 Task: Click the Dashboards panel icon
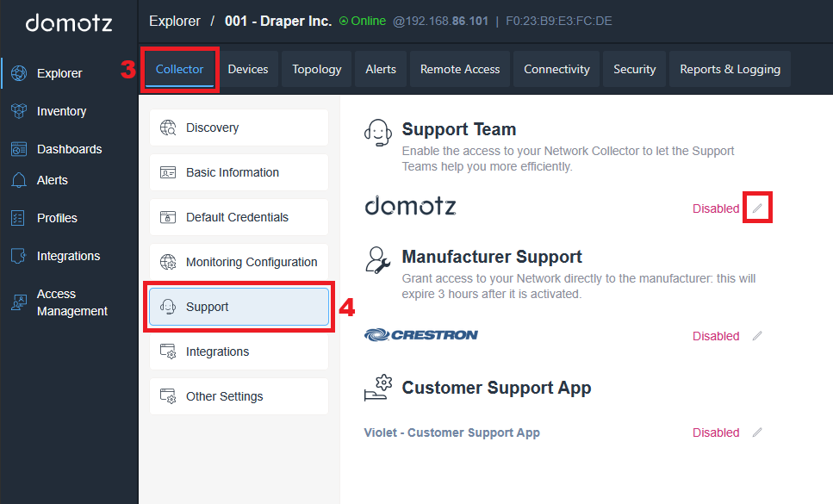click(x=19, y=149)
